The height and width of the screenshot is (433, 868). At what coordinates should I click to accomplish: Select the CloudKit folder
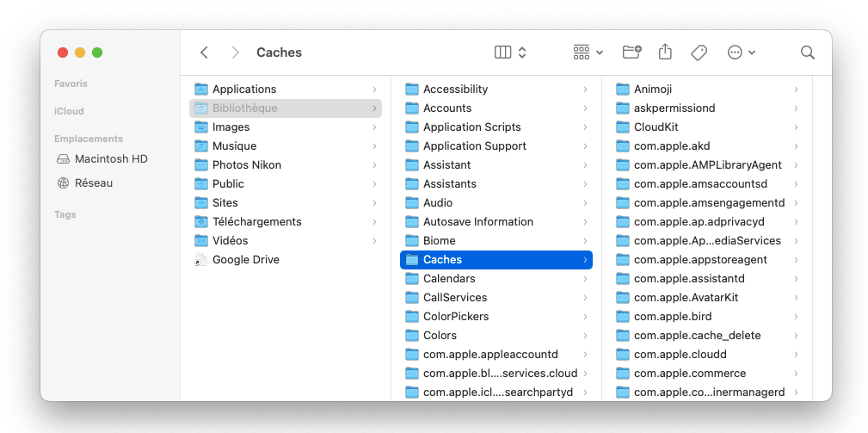656,127
